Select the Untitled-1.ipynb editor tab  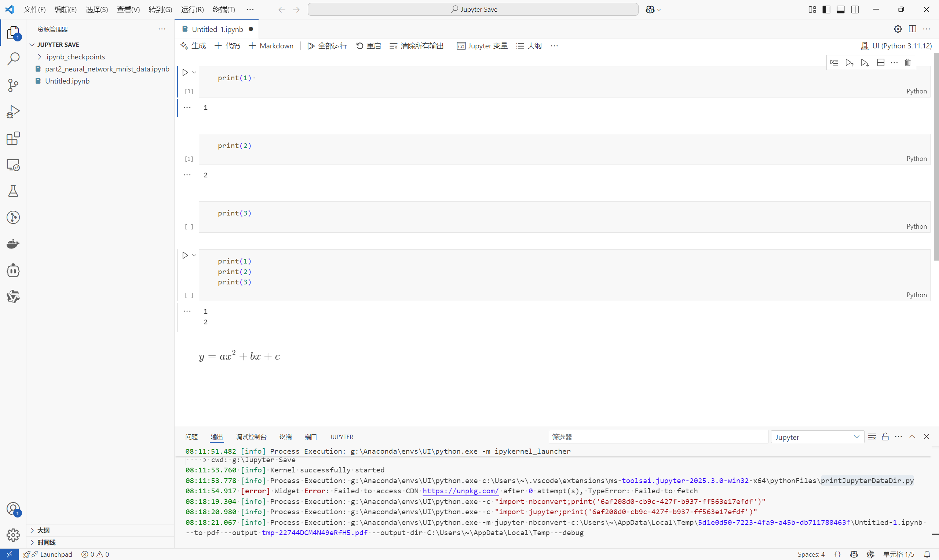point(217,29)
